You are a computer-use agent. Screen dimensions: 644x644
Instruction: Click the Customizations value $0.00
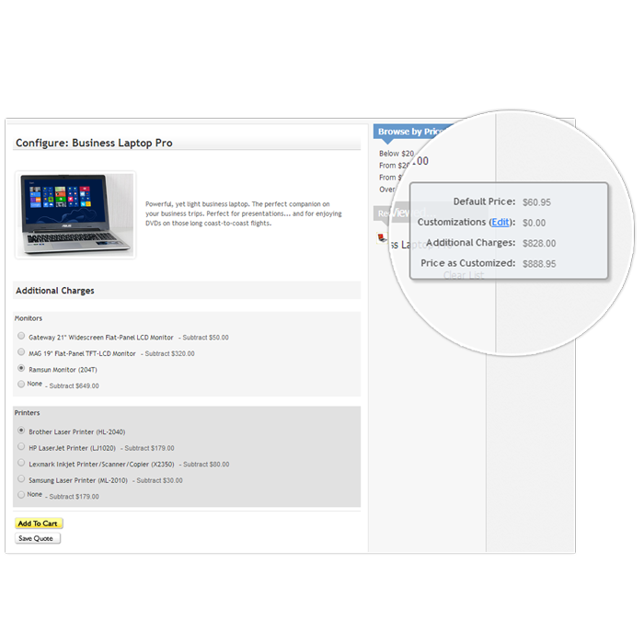(x=534, y=223)
